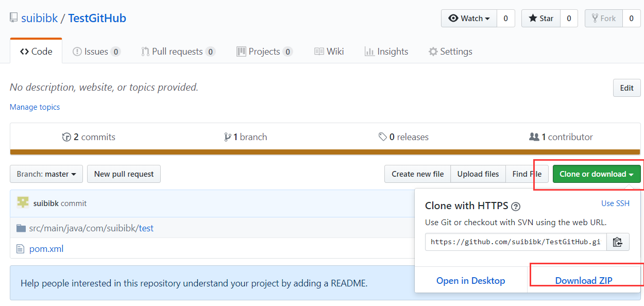Click the New pull request button
Image resolution: width=644 pixels, height=306 pixels.
tap(124, 174)
